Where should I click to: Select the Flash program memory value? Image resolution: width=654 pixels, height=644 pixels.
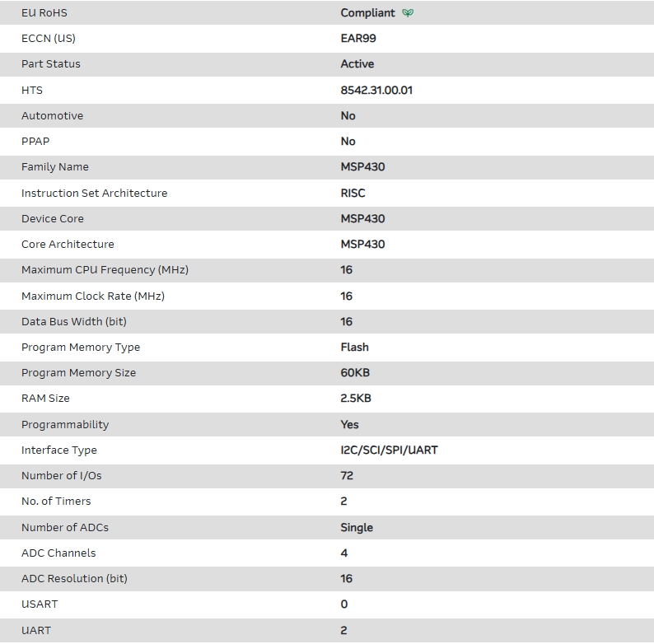coord(354,348)
